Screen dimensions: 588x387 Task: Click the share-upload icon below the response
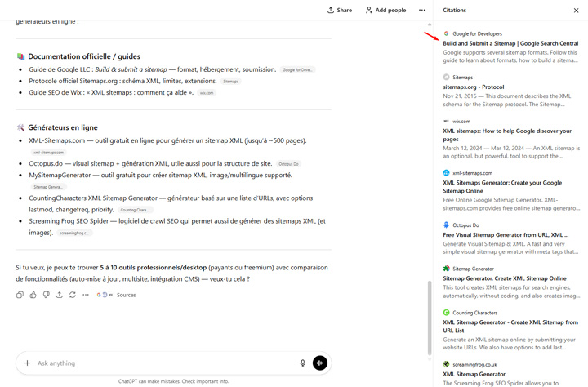[59, 295]
